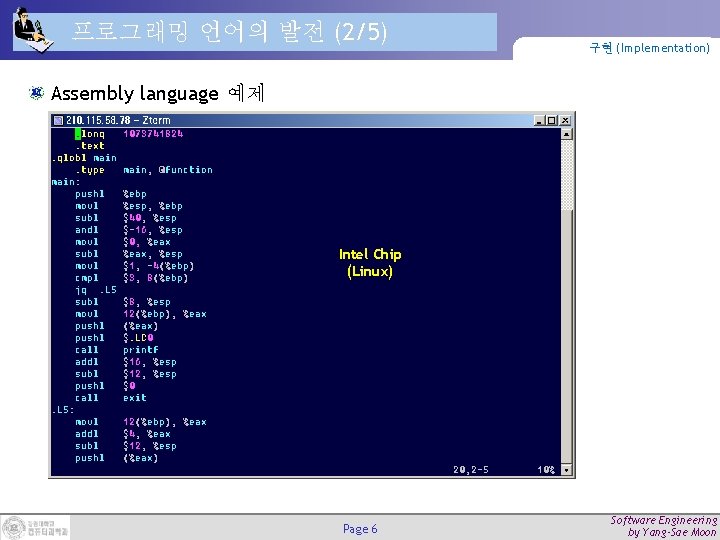The height and width of the screenshot is (540, 720).
Task: Close the Zterm terminal window
Action: point(565,120)
